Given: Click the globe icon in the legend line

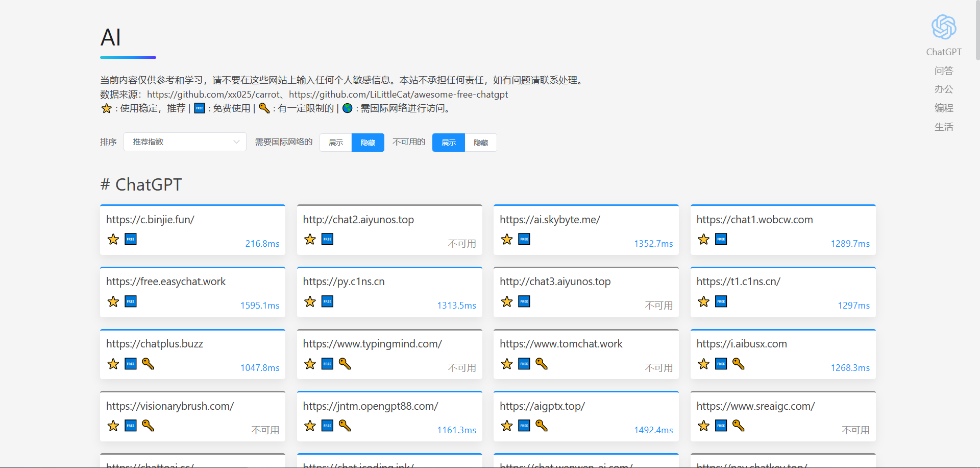Looking at the screenshot, I should click(x=348, y=108).
